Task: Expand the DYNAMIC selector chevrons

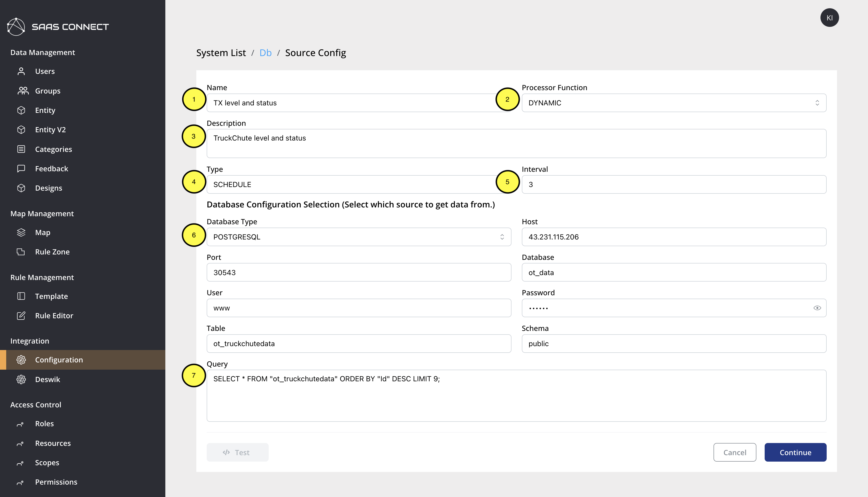Action: [817, 102]
